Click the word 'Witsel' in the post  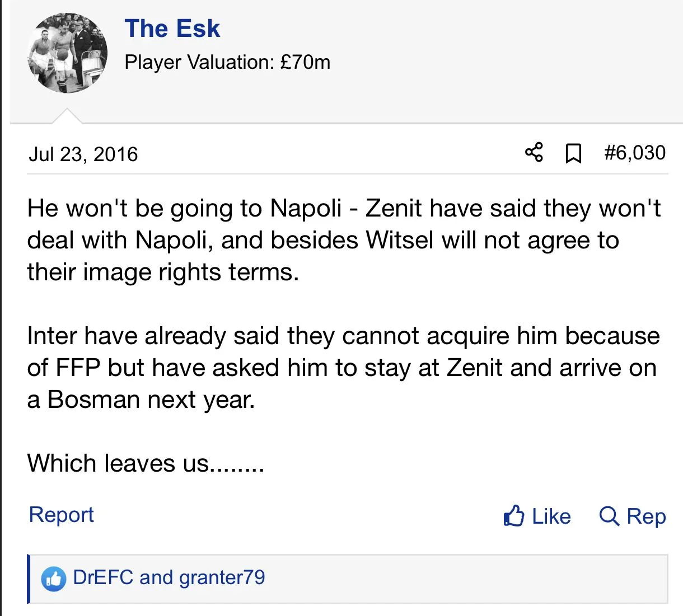(400, 241)
